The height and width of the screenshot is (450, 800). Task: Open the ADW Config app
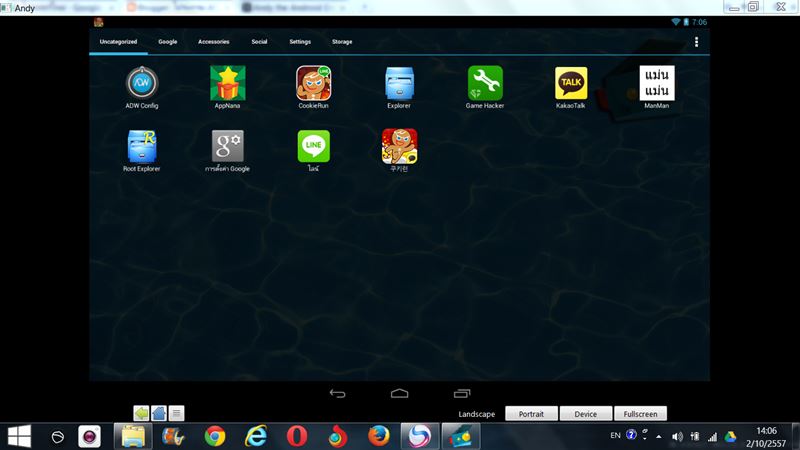[x=142, y=87]
